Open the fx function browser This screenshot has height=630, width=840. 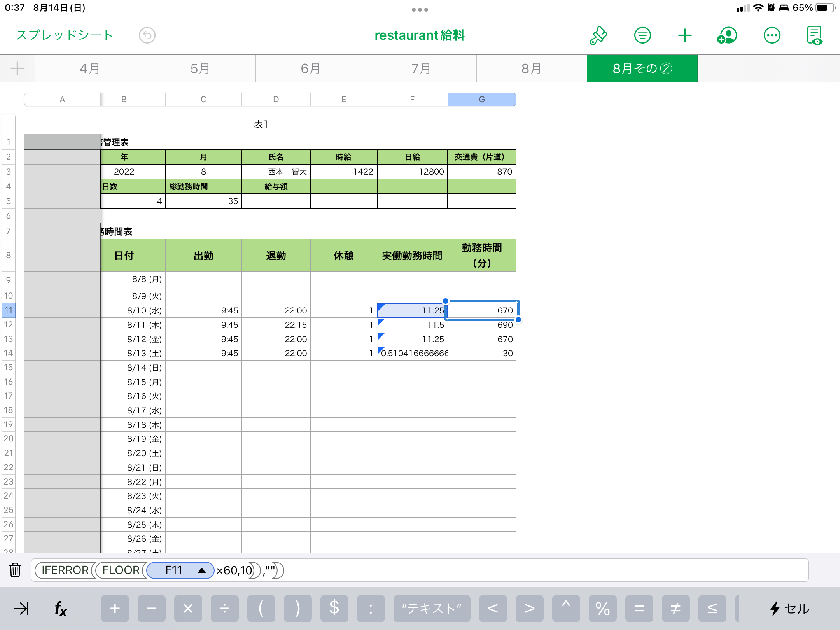[61, 609]
